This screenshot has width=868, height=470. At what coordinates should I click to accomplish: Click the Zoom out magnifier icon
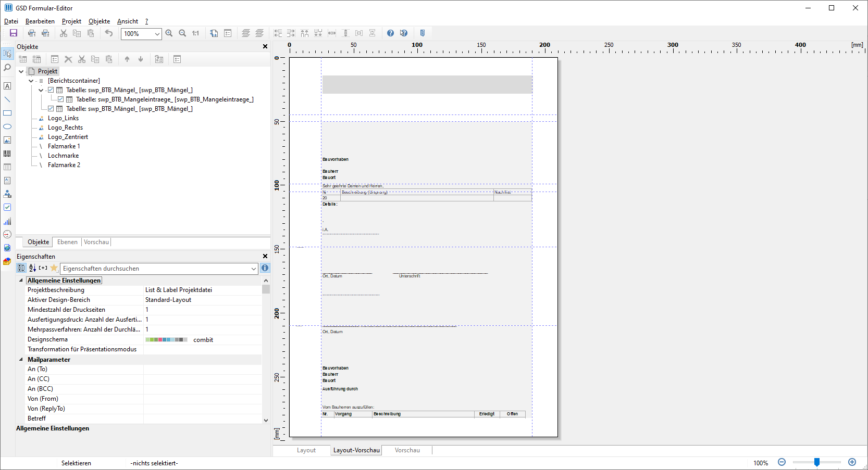(182, 33)
